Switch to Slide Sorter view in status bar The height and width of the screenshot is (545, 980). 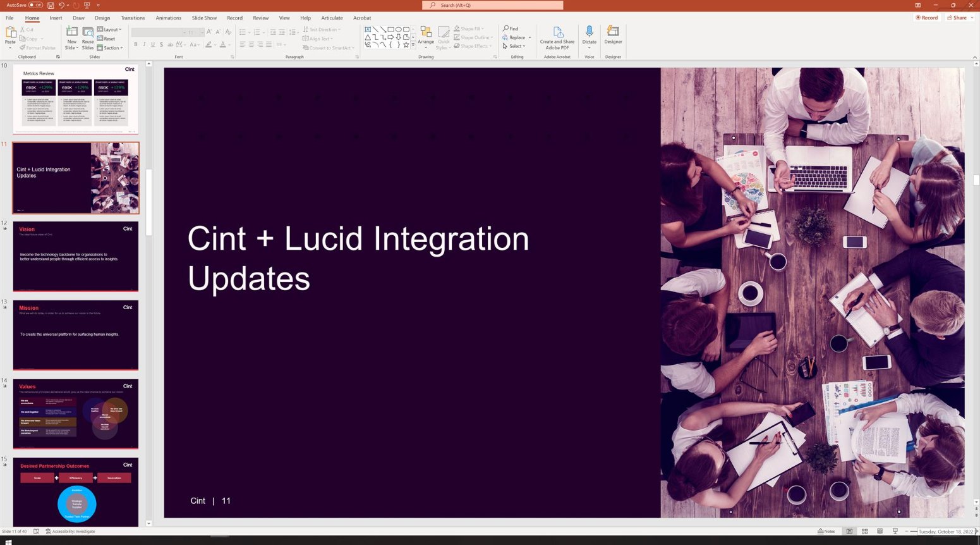pyautogui.click(x=864, y=531)
